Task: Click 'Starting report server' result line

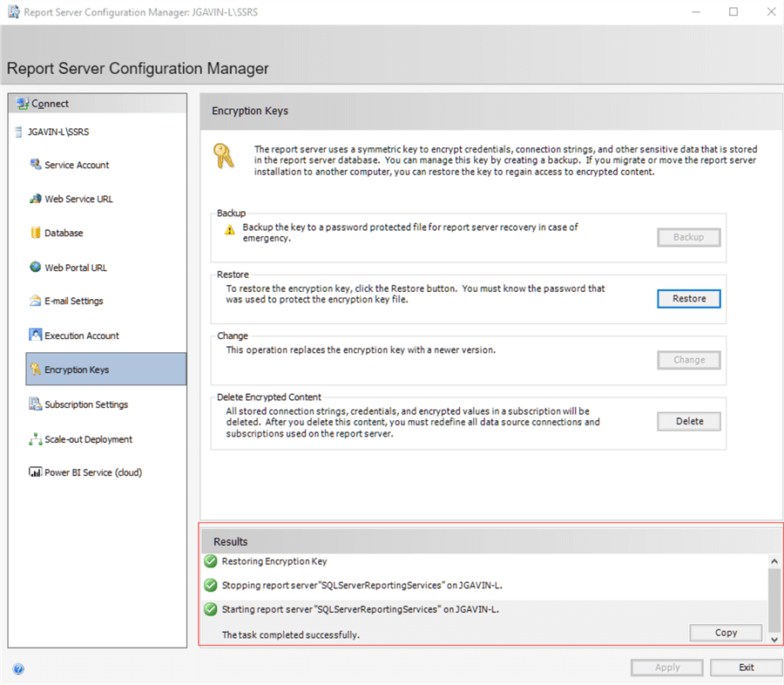Action: tap(360, 609)
